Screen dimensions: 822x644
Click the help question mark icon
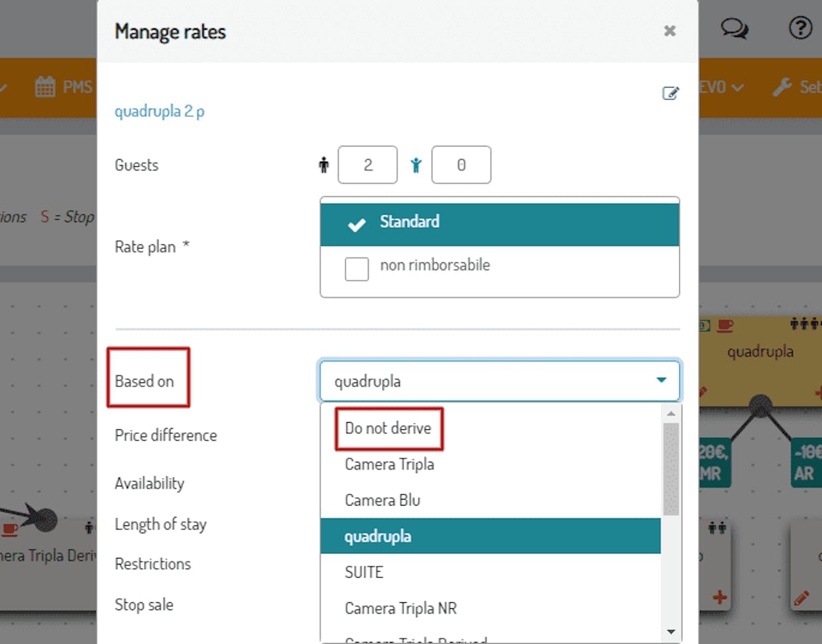point(800,28)
